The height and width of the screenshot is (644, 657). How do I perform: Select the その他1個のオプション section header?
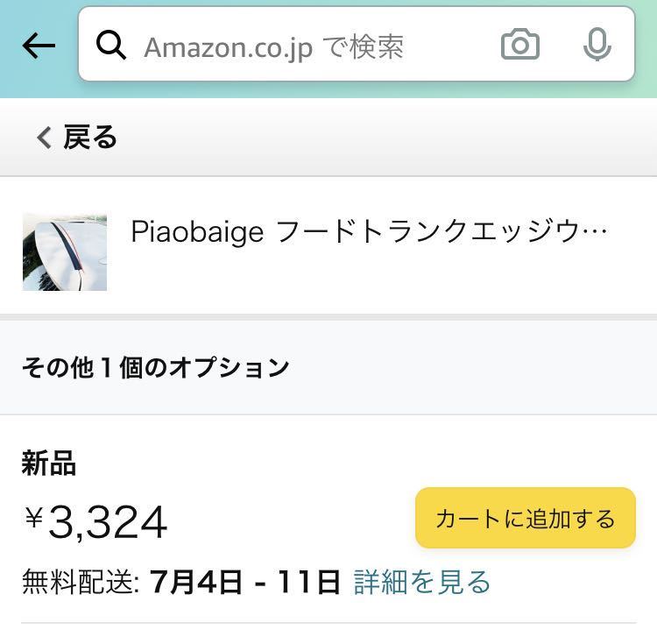click(155, 367)
